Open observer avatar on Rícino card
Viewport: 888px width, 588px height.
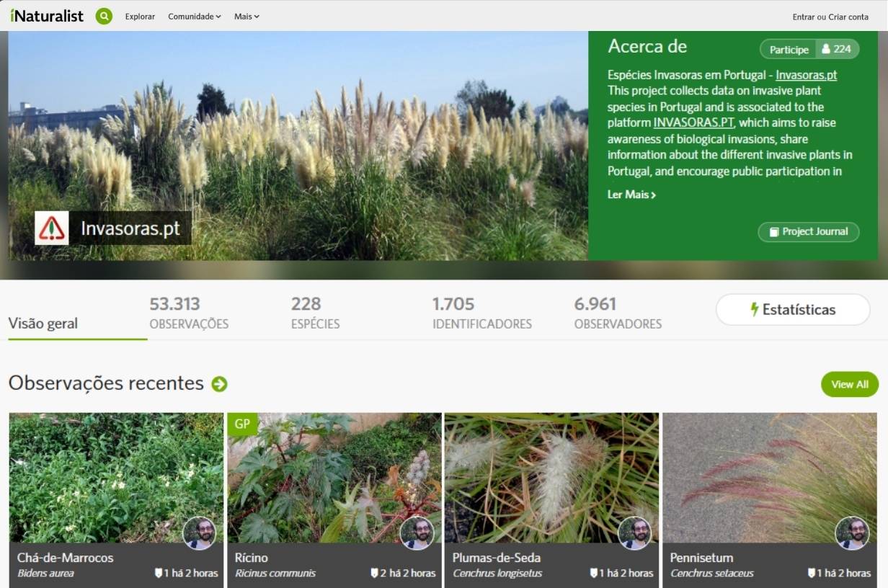click(417, 533)
